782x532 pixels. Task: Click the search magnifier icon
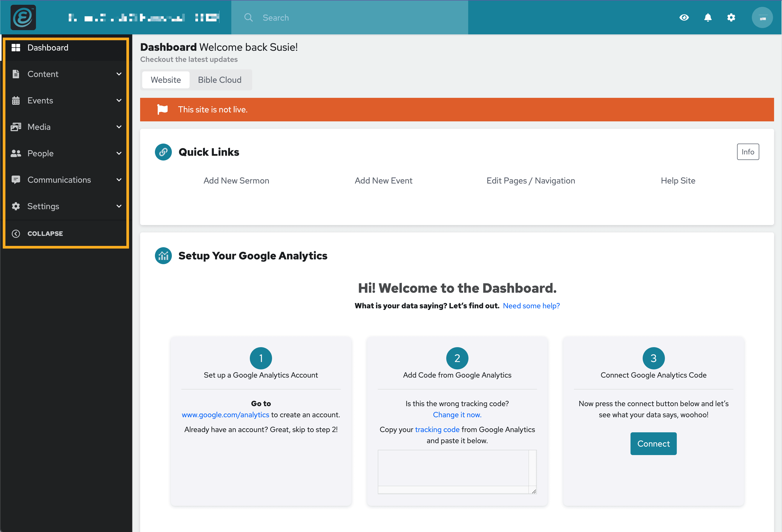[248, 17]
